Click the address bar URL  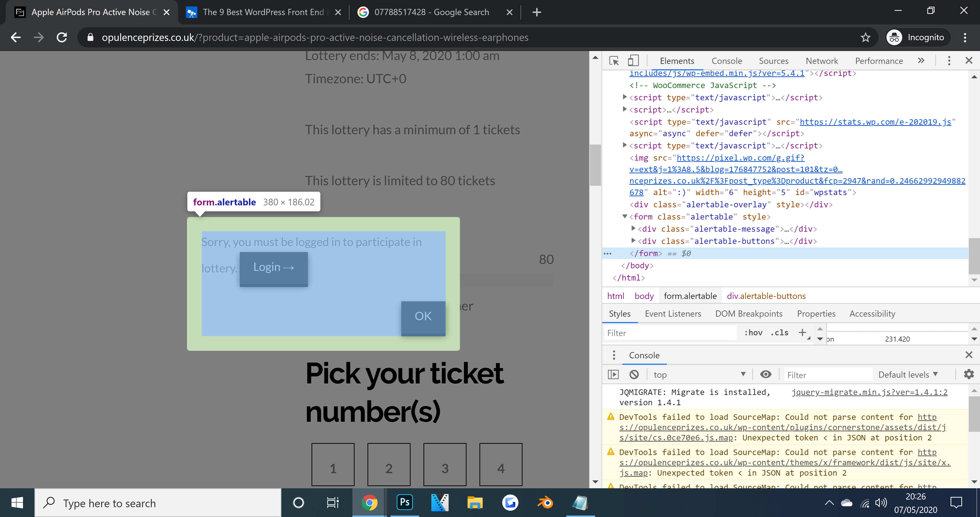(315, 37)
